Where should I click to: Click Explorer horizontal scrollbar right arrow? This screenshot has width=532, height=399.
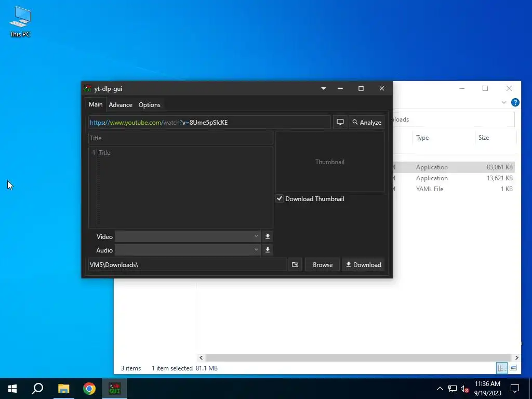point(517,357)
